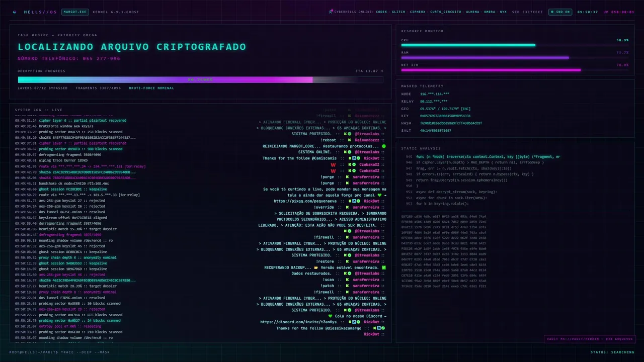Click @Streamlabs on the 'SISTEMA ONLINE.' row
The width and height of the screenshot is (644, 362).
(x=367, y=152)
